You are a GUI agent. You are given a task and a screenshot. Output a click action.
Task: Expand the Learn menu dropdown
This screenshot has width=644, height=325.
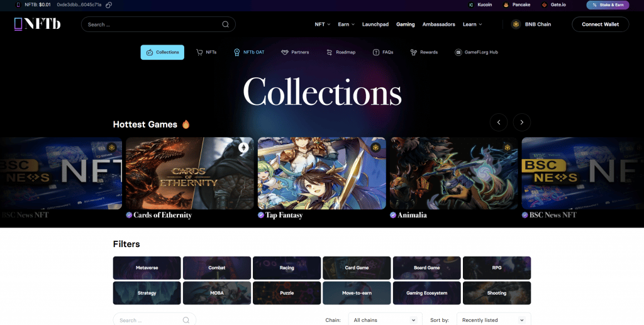[472, 25]
